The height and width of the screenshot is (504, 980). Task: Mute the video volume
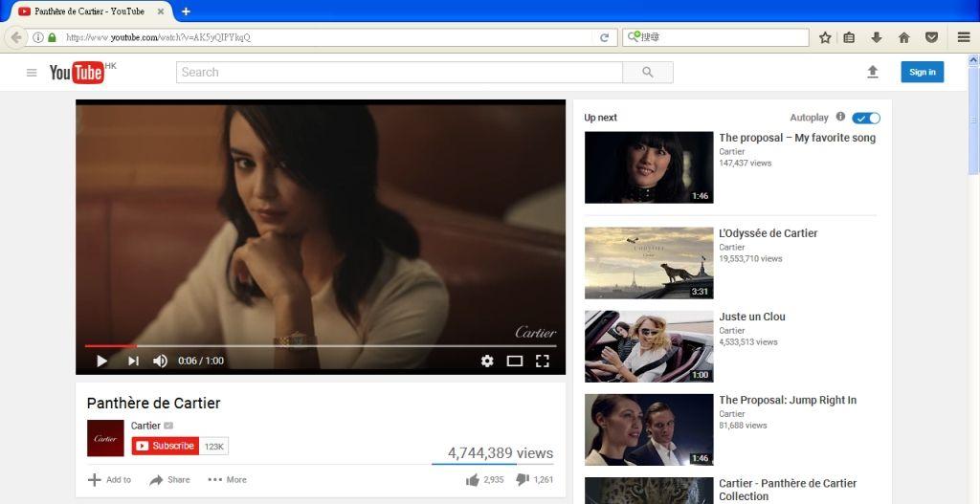pos(160,361)
